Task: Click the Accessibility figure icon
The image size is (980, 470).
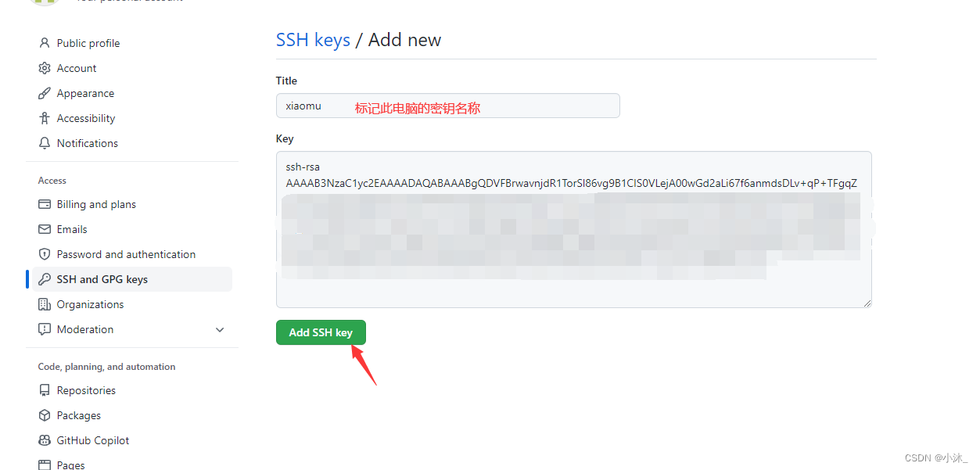Action: 45,118
